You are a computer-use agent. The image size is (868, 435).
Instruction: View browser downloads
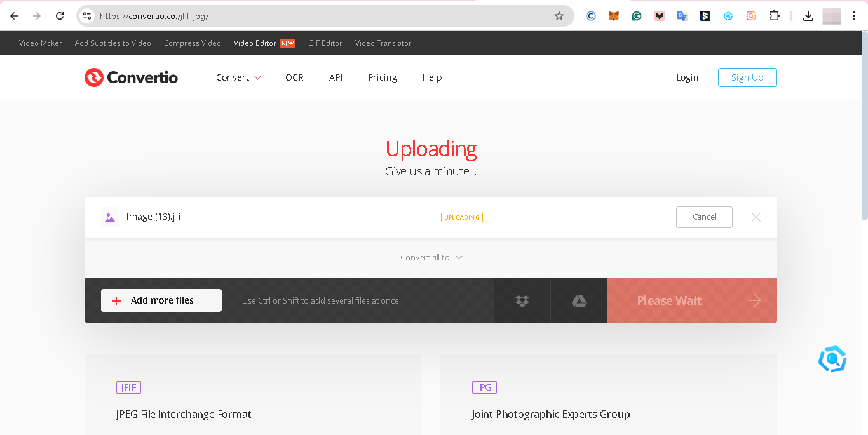tap(808, 16)
